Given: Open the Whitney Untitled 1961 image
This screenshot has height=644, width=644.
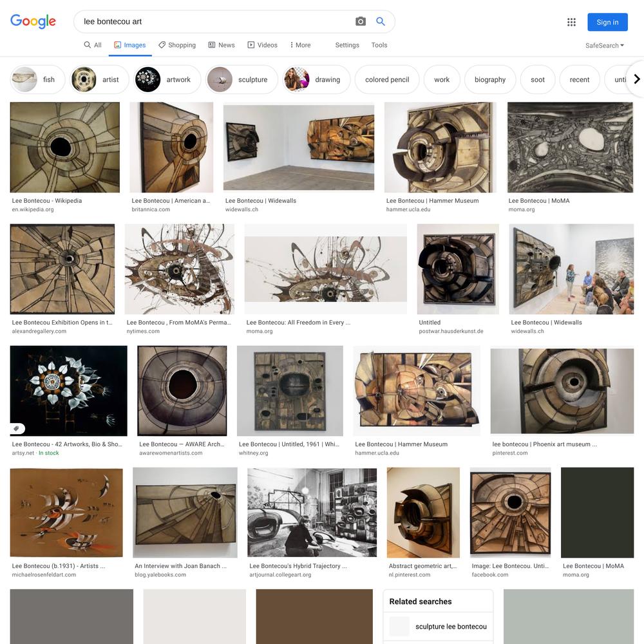Looking at the screenshot, I should click(x=290, y=391).
